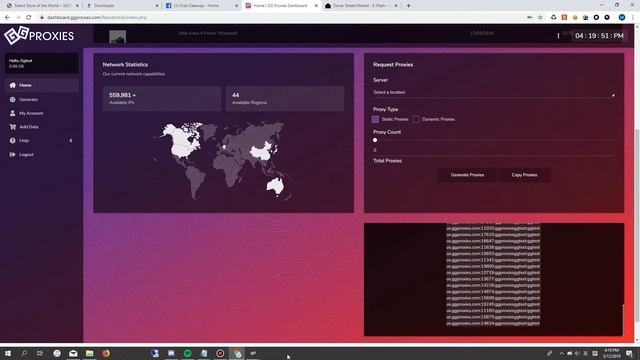Switch to the Dover Street Market tab
The image size is (640, 360).
pyautogui.click(x=361, y=6)
